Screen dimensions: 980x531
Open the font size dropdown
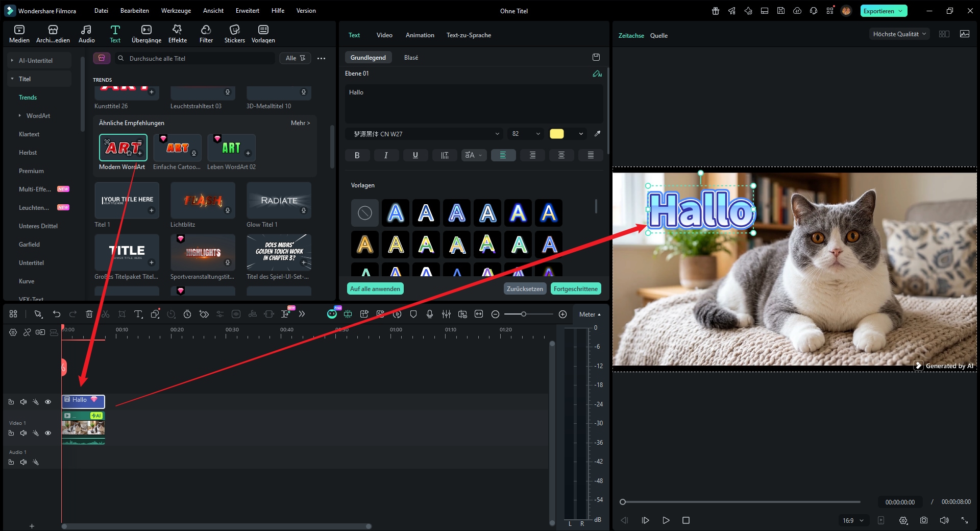coord(526,134)
